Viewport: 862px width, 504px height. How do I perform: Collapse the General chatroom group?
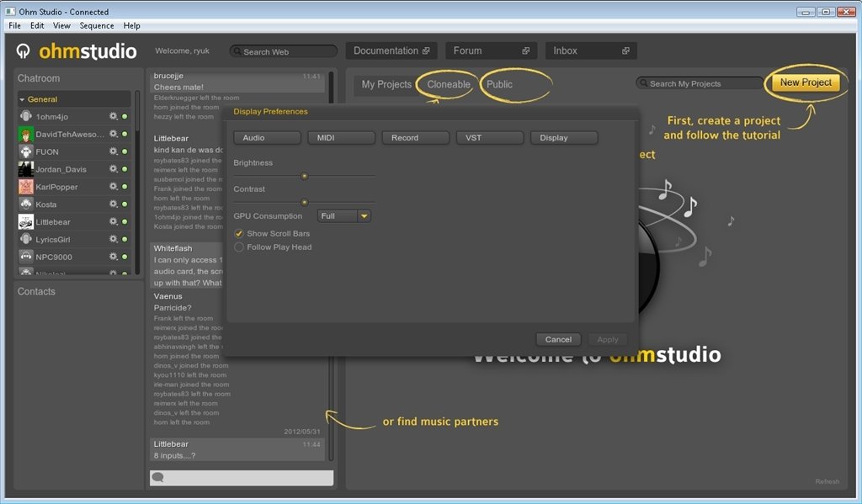(22, 99)
